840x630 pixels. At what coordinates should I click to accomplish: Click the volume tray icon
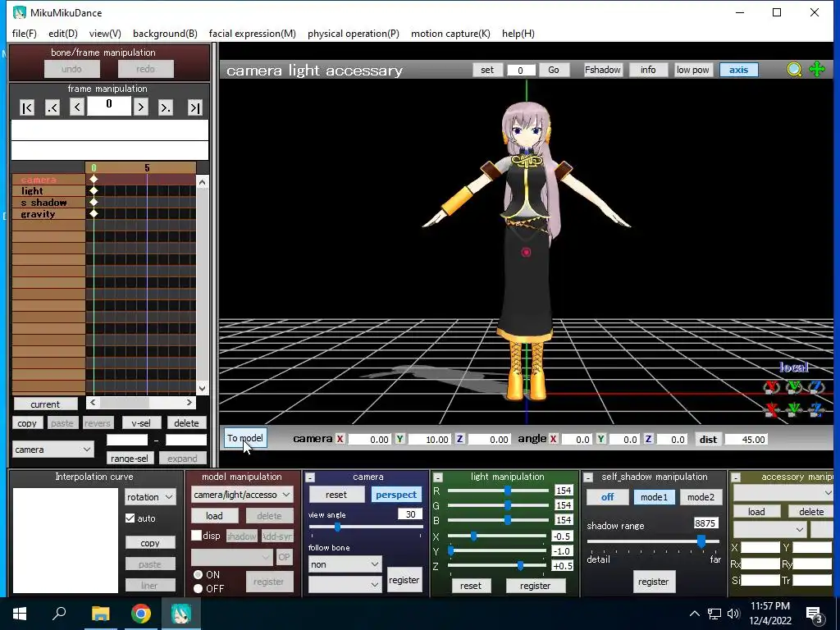click(x=733, y=614)
